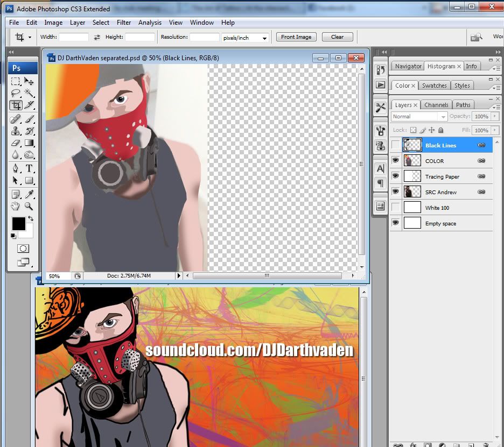Open the Paragraph panel icon
This screenshot has width=504, height=447.
[x=380, y=183]
